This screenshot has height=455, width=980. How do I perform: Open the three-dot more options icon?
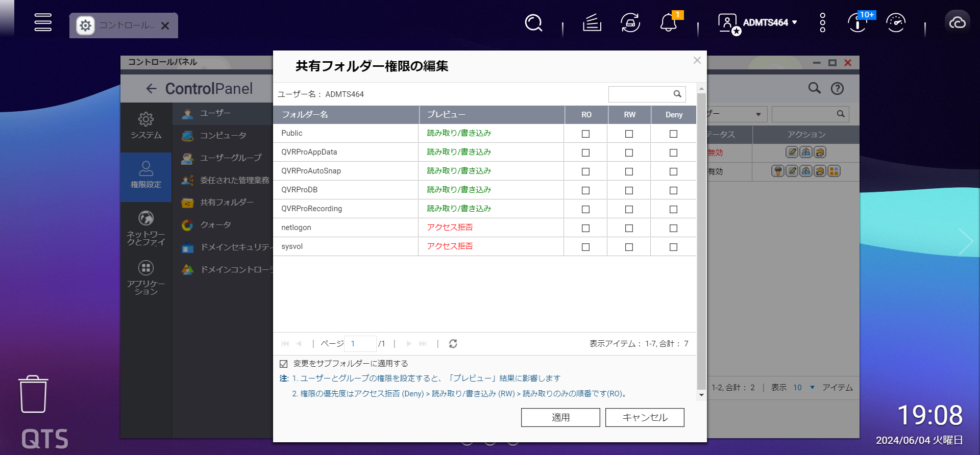click(822, 22)
